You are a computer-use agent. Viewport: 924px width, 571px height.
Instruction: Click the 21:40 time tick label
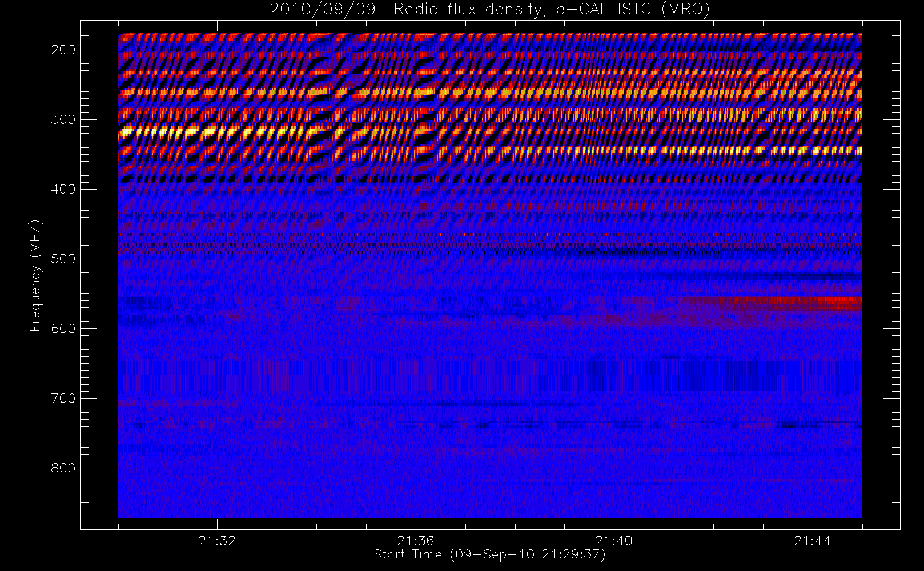point(614,541)
